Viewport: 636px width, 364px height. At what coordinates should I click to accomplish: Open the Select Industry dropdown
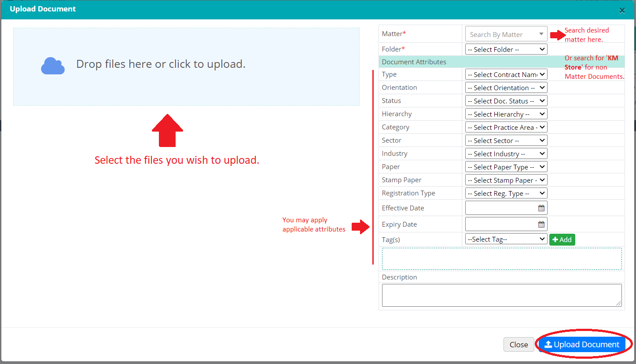click(x=506, y=154)
